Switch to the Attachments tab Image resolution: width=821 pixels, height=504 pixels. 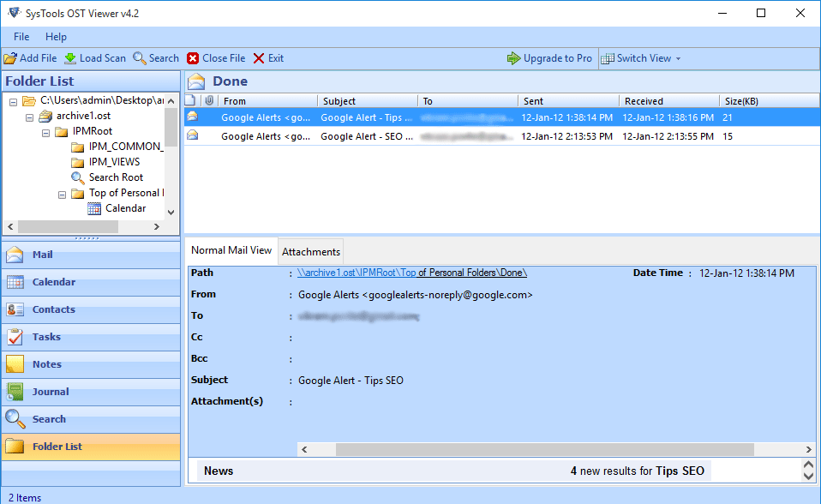(x=310, y=251)
